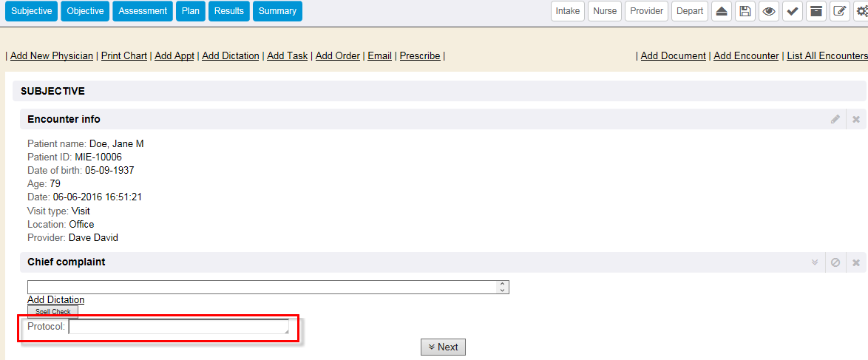Click the eject icon in top toolbar

(x=722, y=11)
